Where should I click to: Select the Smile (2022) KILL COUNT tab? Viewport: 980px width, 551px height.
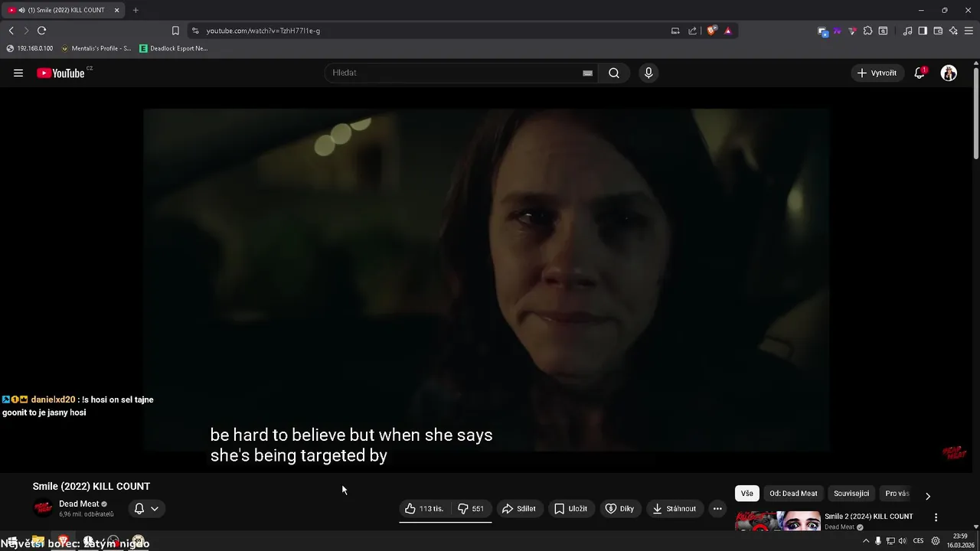64,10
